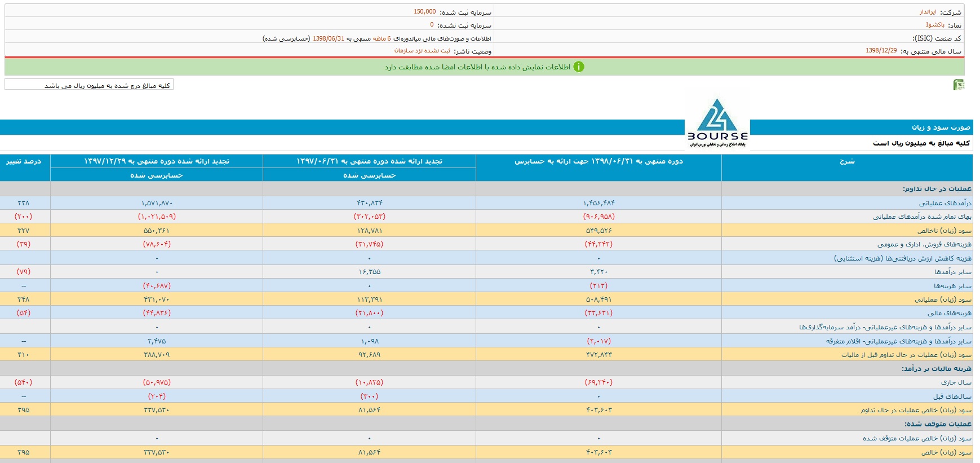980x463 pixels.
Task: Click the row label سایر درآمدها
Action: tap(953, 272)
